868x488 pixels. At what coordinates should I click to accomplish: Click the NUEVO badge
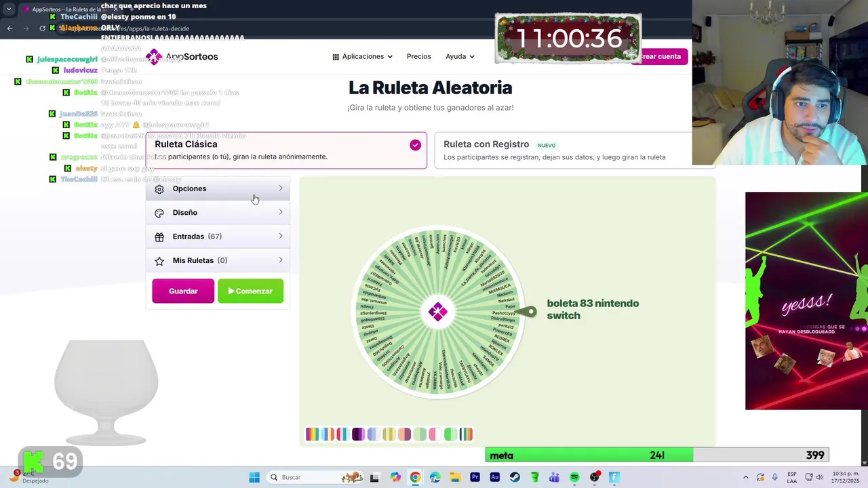click(547, 145)
